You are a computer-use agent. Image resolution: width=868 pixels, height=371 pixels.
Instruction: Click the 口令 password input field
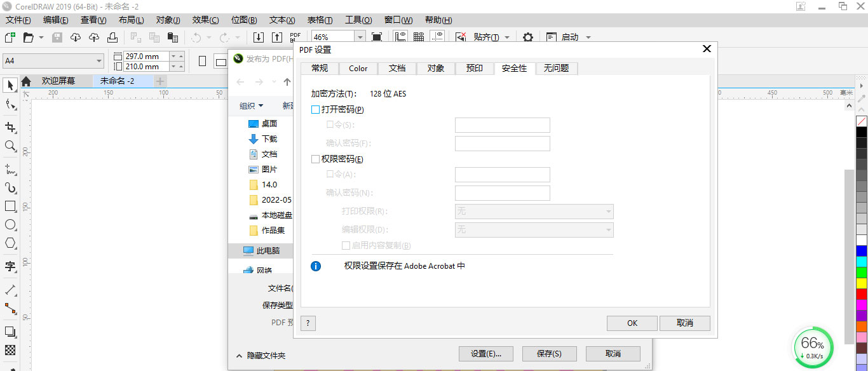501,125
